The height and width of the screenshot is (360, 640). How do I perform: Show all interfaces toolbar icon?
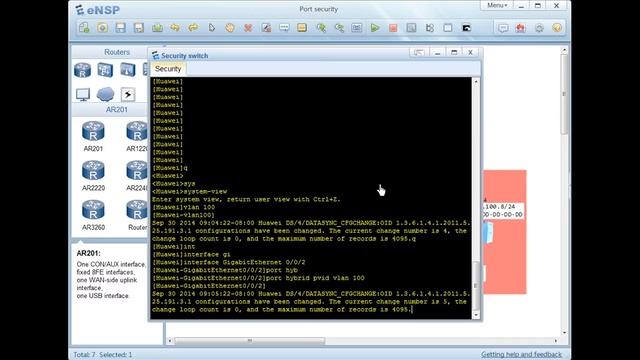click(430, 28)
